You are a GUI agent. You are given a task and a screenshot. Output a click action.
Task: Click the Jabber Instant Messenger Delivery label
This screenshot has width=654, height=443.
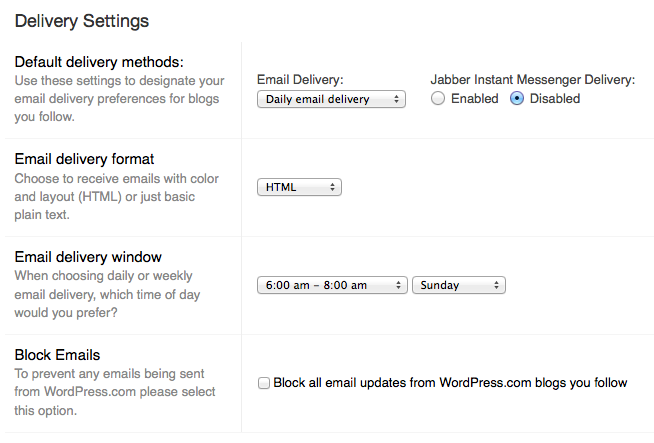[533, 80]
